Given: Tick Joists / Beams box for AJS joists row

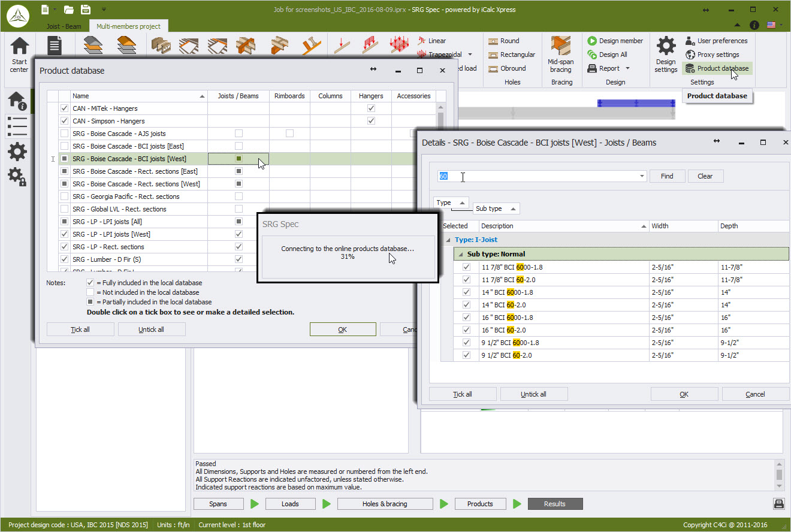Looking at the screenshot, I should click(238, 134).
